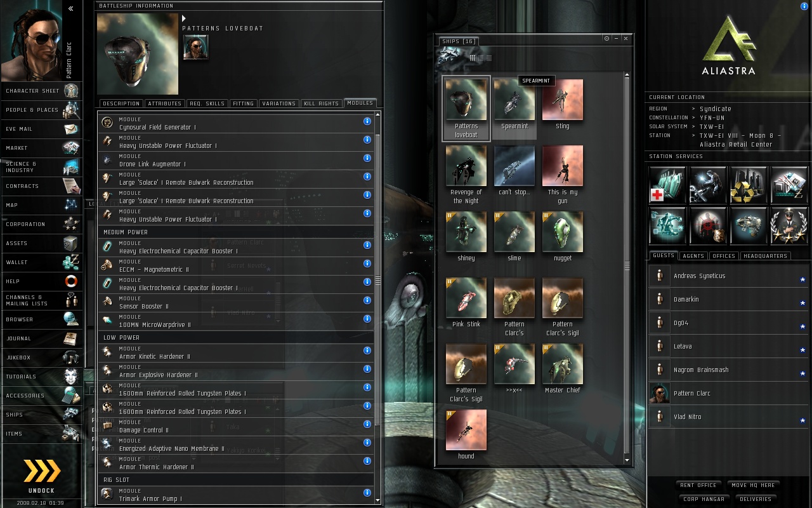
Task: Open the Wallet sidebar entry
Action: (x=41, y=262)
